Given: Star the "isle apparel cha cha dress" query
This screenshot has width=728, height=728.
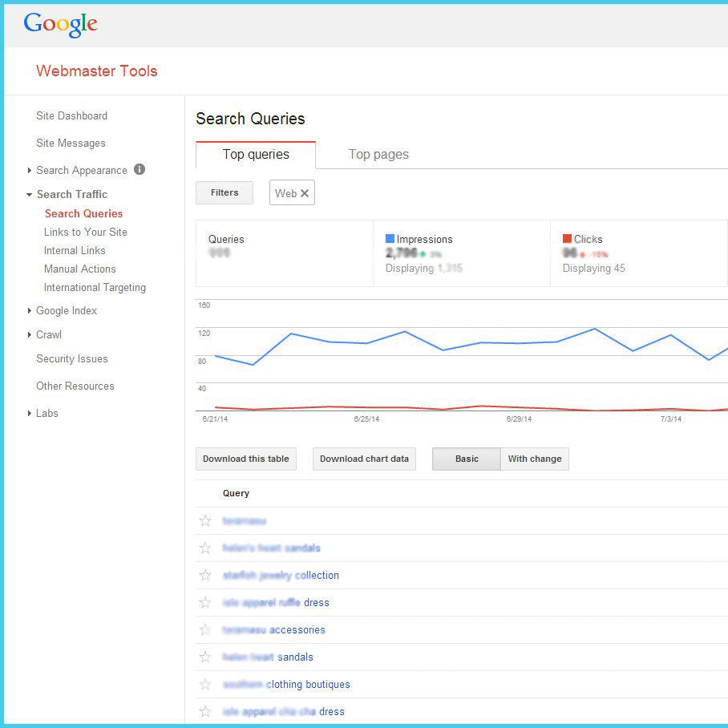Looking at the screenshot, I should point(206,711).
